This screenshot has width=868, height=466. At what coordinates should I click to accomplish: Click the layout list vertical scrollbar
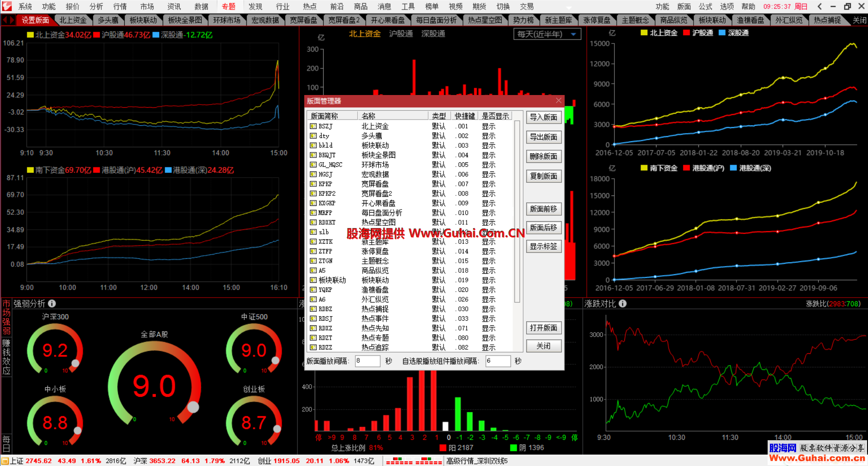[517, 211]
